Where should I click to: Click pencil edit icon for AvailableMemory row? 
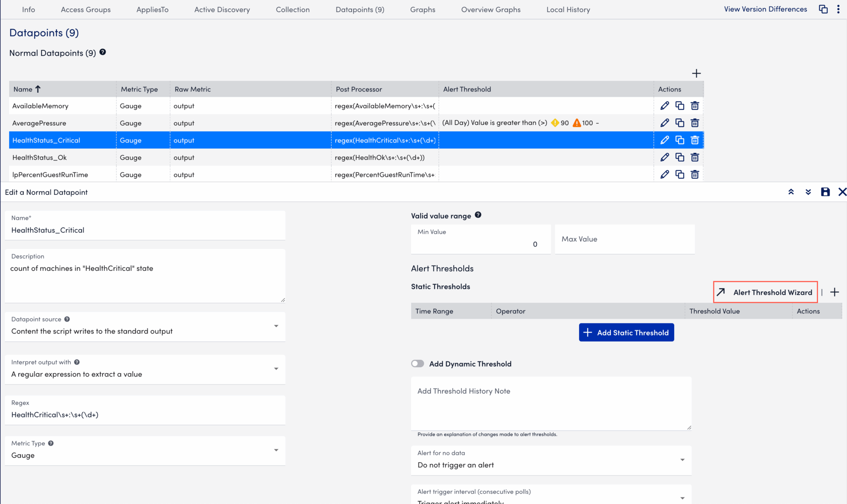tap(664, 106)
